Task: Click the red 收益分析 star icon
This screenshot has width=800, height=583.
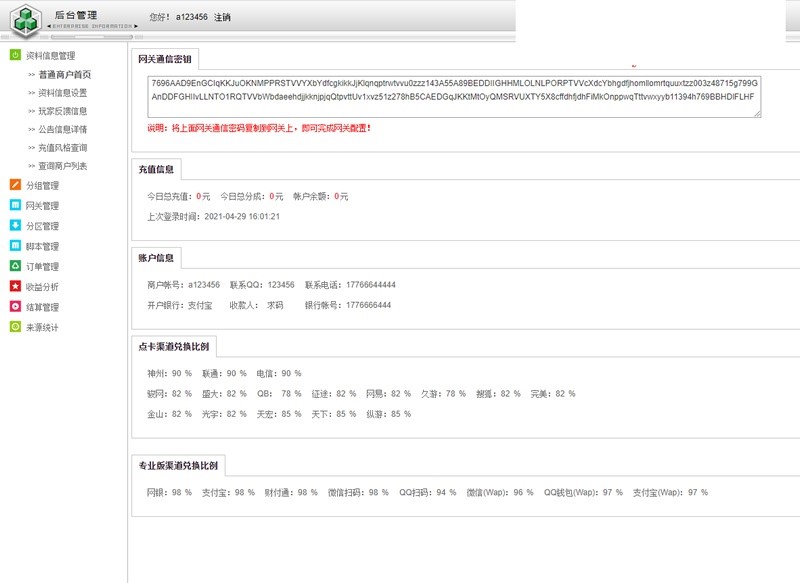Action: pyautogui.click(x=15, y=286)
